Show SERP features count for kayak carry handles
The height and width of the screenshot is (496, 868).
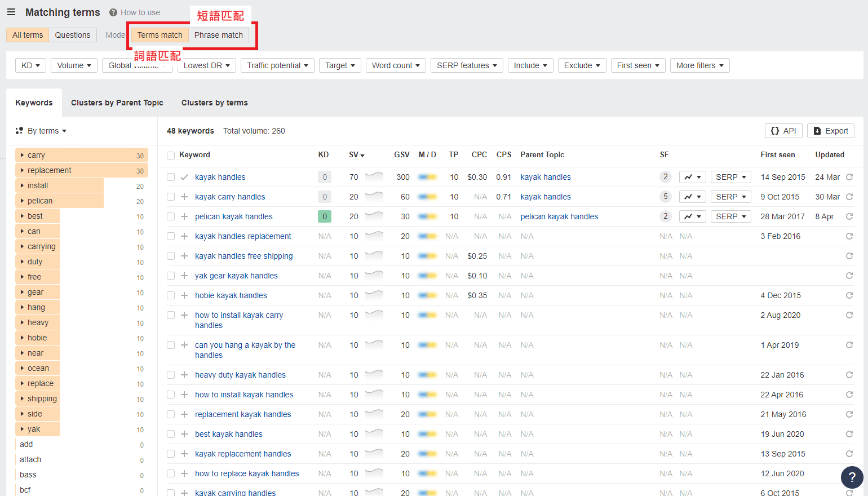[666, 197]
